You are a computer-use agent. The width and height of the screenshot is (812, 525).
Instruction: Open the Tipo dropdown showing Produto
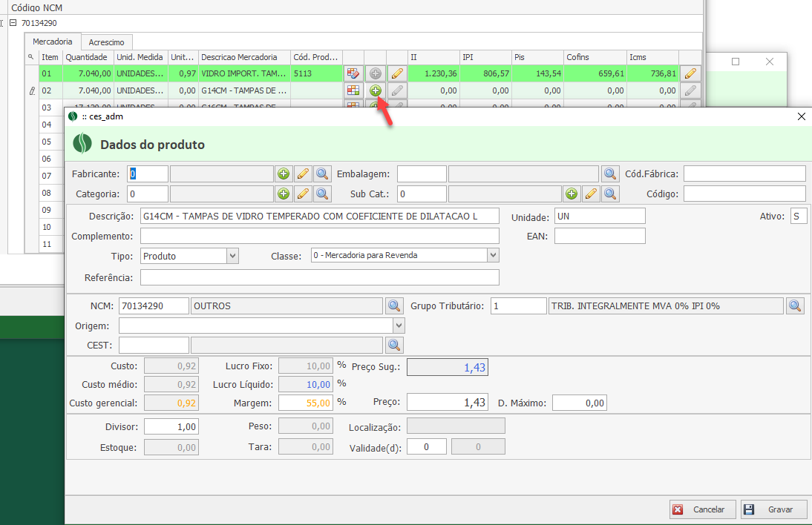(x=232, y=256)
